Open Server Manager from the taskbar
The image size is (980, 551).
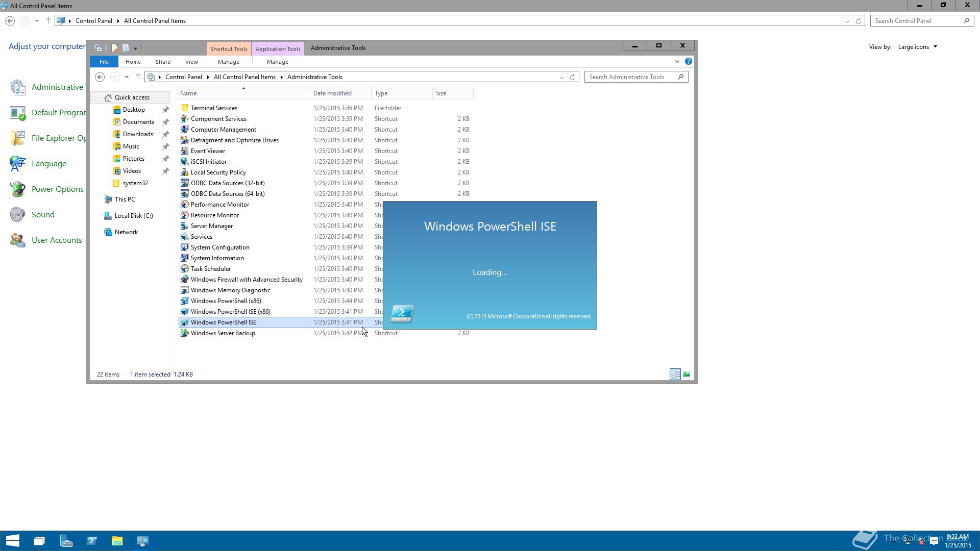[66, 541]
